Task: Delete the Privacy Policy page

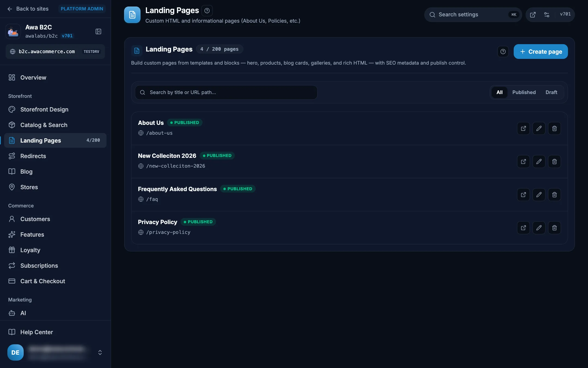Action: coord(554,228)
